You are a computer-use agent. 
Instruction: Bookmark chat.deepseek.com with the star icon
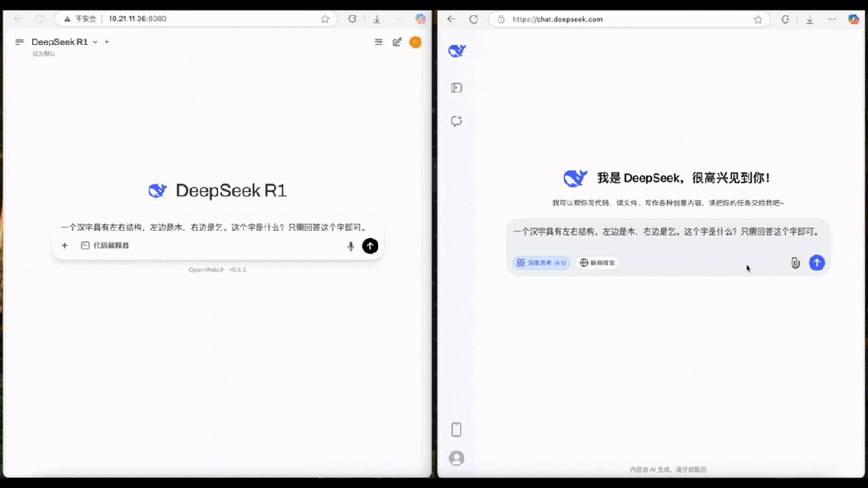point(758,19)
